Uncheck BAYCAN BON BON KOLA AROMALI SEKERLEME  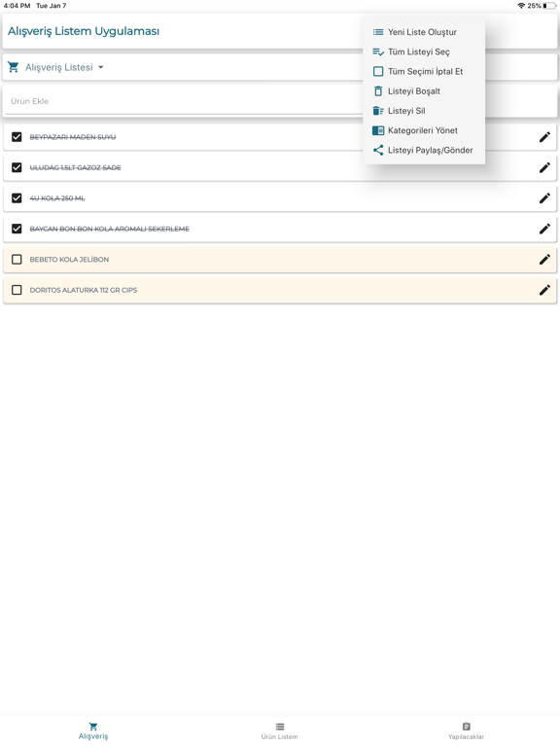[17, 230]
